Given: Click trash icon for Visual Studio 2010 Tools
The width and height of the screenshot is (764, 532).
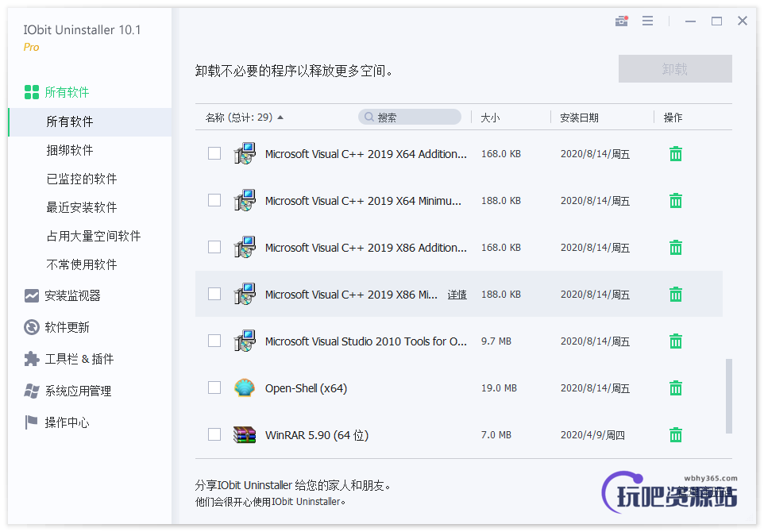Looking at the screenshot, I should [x=676, y=341].
